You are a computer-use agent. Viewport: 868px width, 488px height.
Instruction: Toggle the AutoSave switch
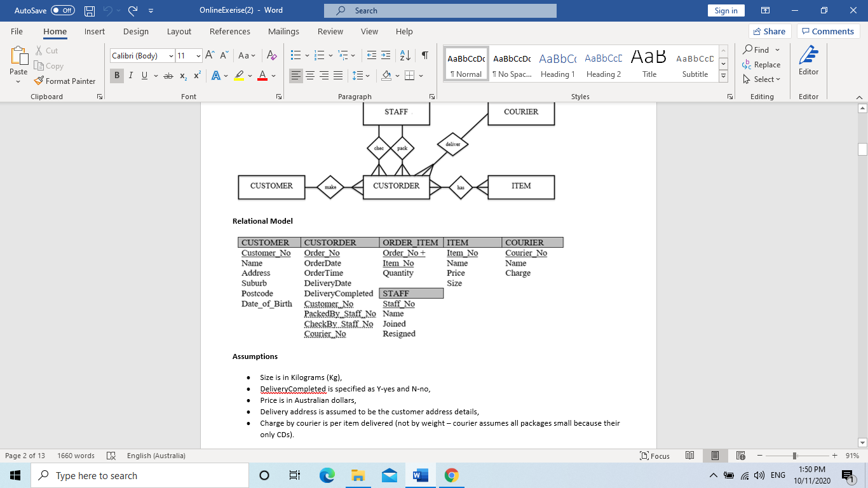pyautogui.click(x=62, y=11)
